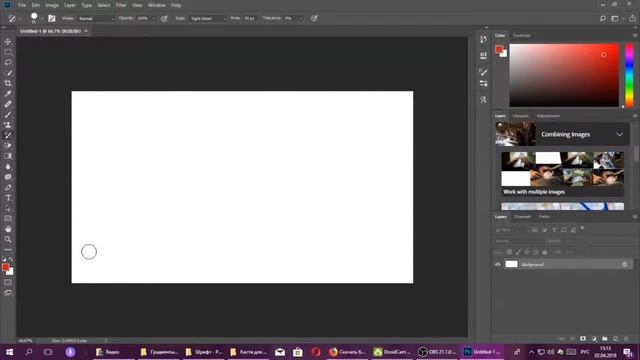Image resolution: width=640 pixels, height=360 pixels.
Task: Select the Gradient tool
Action: (x=8, y=156)
